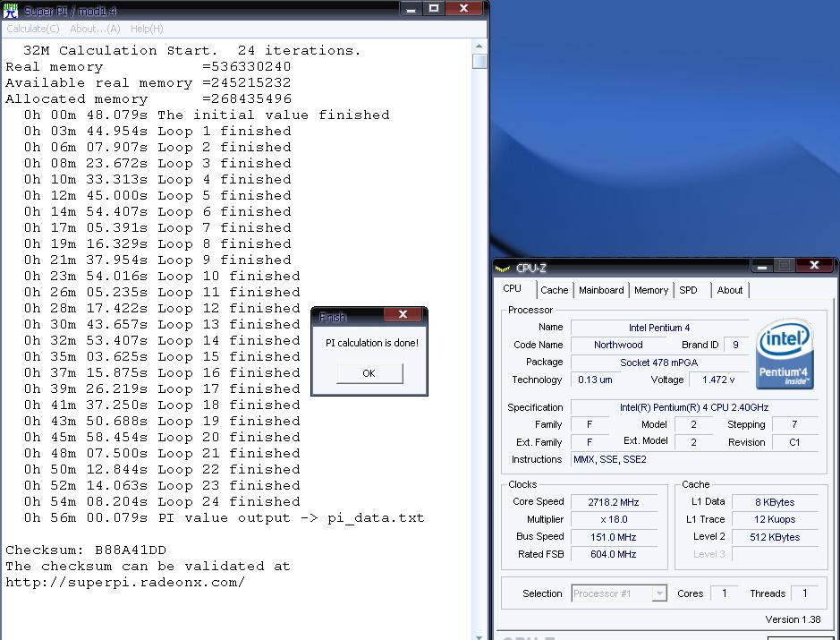Click the Northwood code name field
This screenshot has width=840, height=640.
click(x=618, y=345)
